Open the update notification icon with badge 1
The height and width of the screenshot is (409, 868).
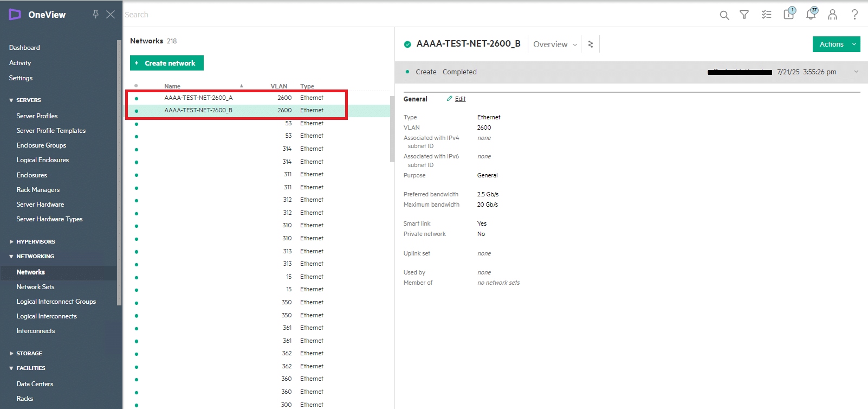(x=789, y=14)
